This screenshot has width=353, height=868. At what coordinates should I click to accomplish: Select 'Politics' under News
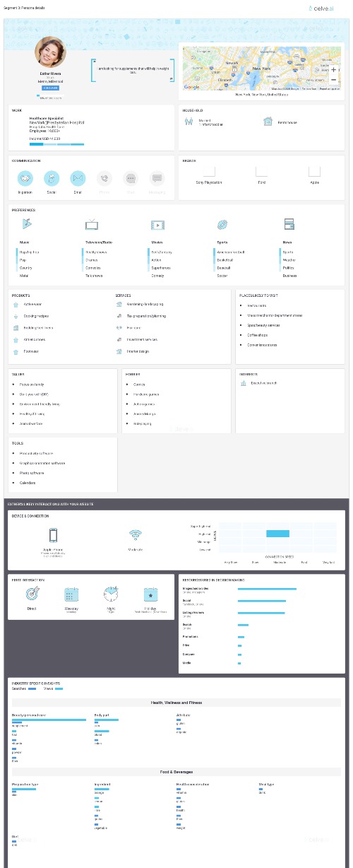289,267
